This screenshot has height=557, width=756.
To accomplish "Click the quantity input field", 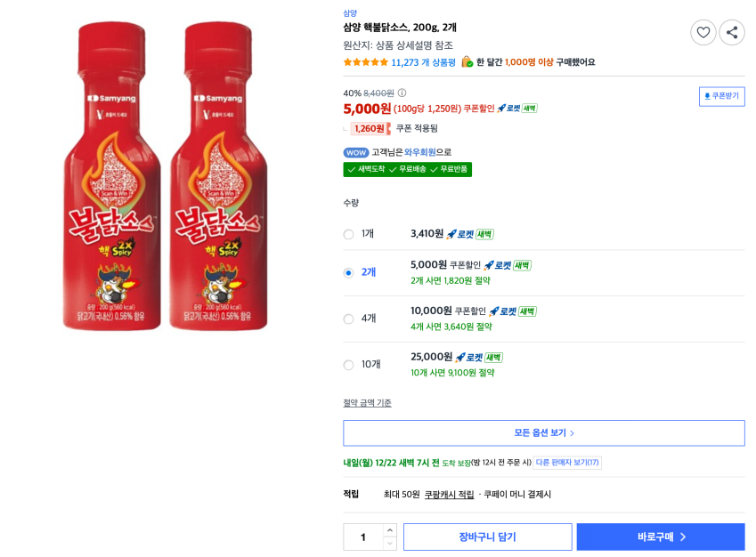I will [x=363, y=537].
